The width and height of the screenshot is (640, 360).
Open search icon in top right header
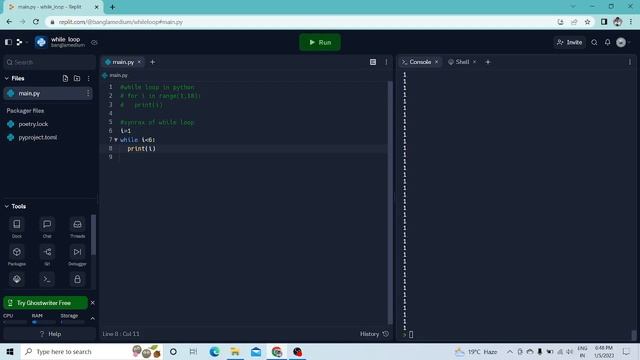(x=594, y=42)
